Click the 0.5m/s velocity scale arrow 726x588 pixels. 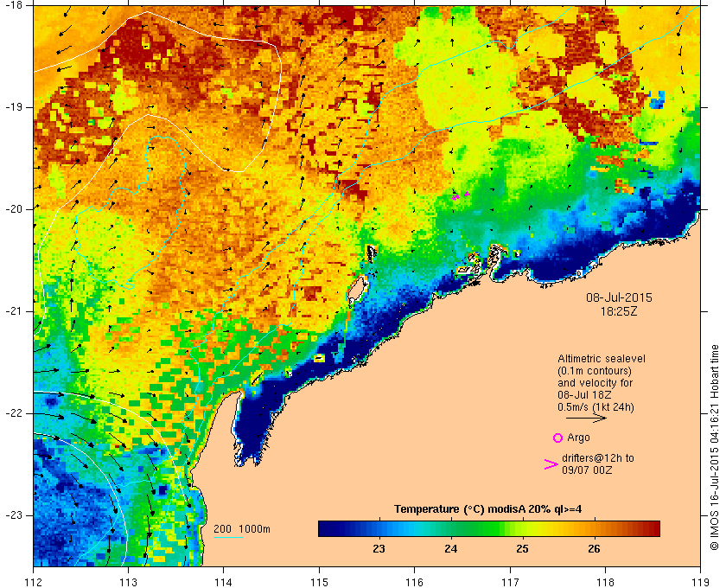tap(586, 419)
